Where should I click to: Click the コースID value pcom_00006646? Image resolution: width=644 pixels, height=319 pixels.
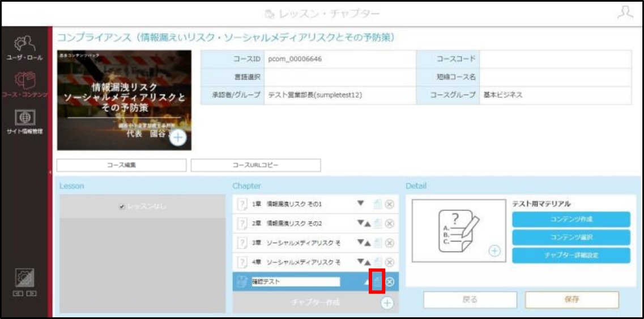click(295, 59)
